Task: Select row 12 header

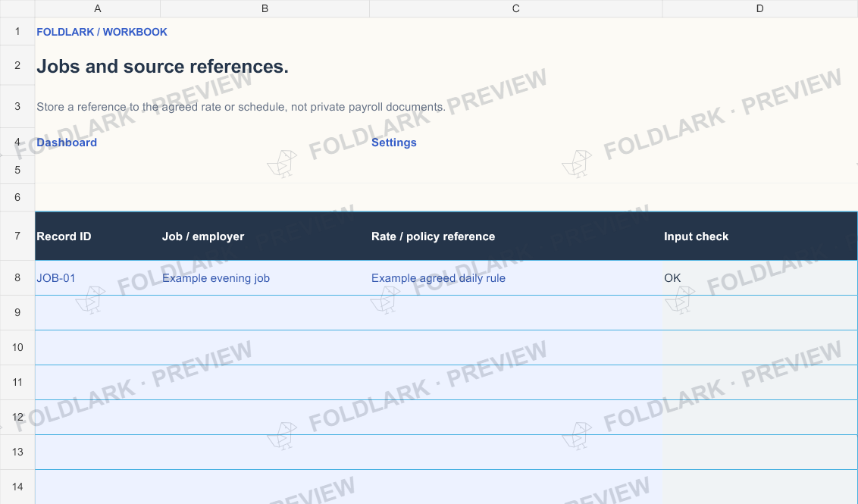Action: click(x=17, y=417)
